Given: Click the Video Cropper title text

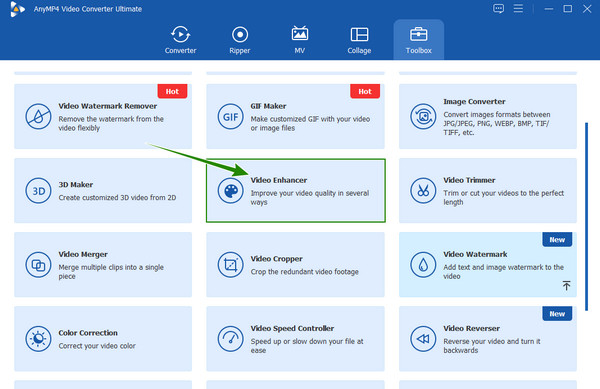Looking at the screenshot, I should coord(276,259).
